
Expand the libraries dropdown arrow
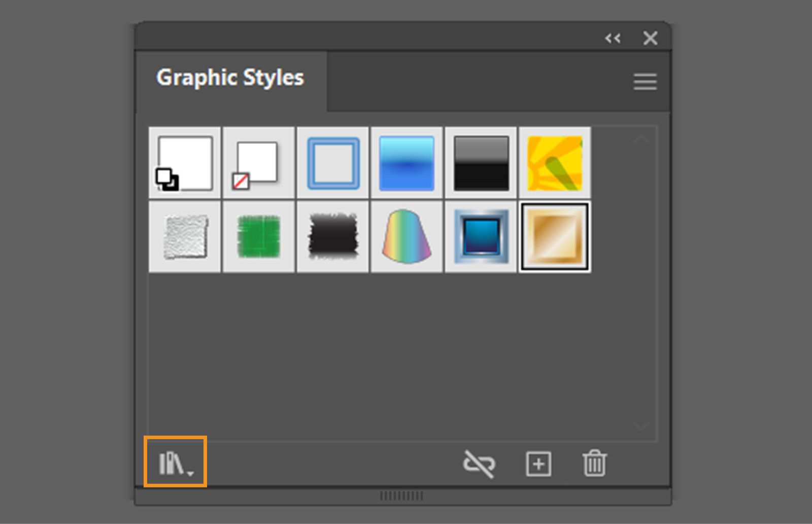[x=190, y=472]
